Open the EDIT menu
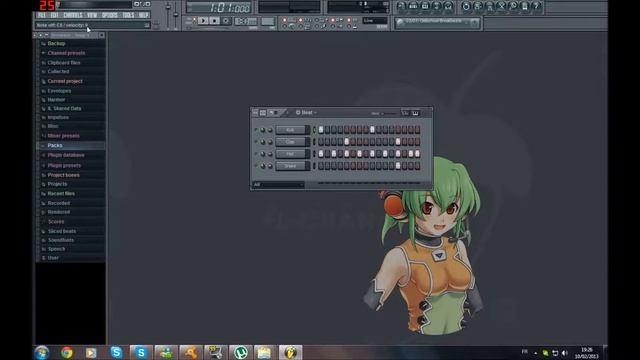The image size is (640, 360). pos(54,15)
